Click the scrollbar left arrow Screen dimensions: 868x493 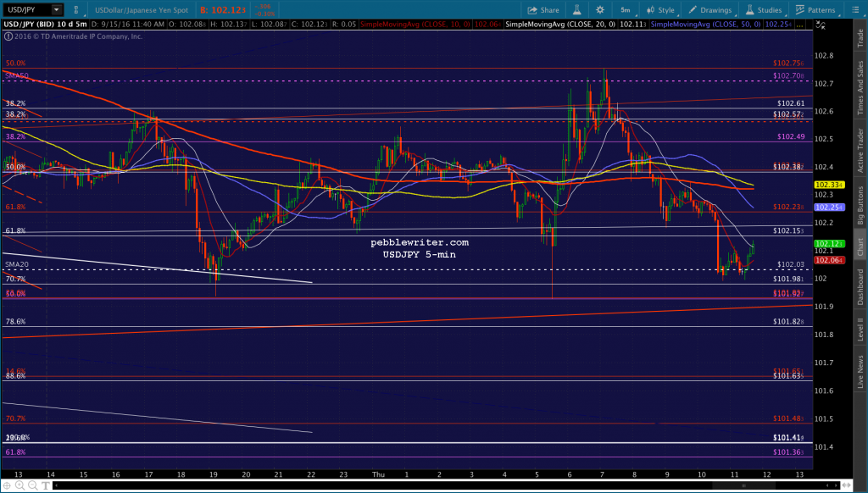(x=56, y=485)
